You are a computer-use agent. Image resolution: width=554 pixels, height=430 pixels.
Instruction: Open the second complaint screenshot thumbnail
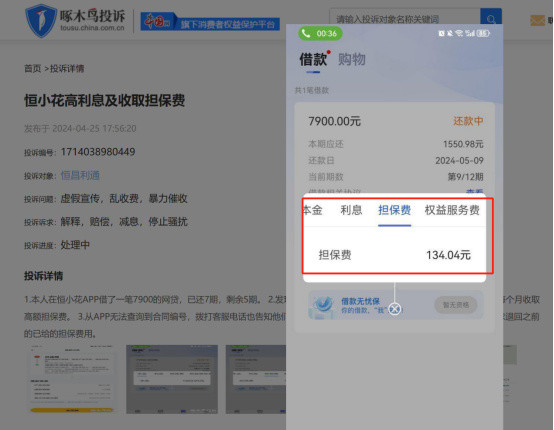pos(172,379)
